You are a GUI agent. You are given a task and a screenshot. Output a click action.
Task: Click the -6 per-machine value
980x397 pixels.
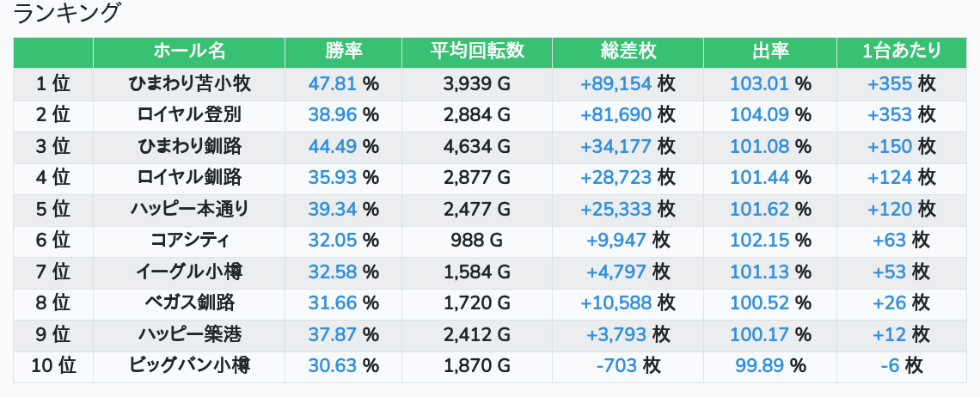[x=890, y=365]
